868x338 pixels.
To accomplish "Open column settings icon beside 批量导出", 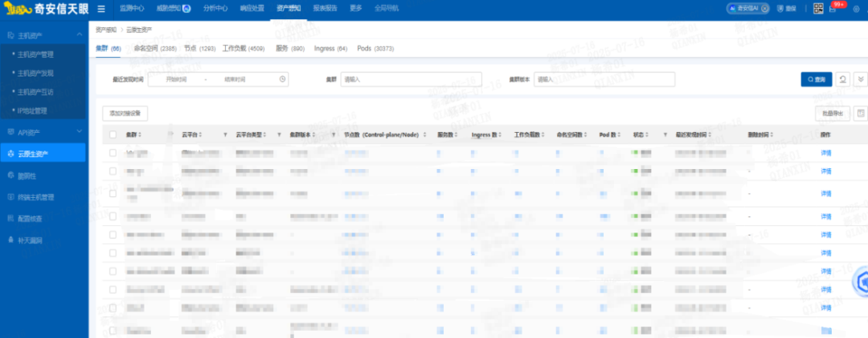I will [860, 113].
